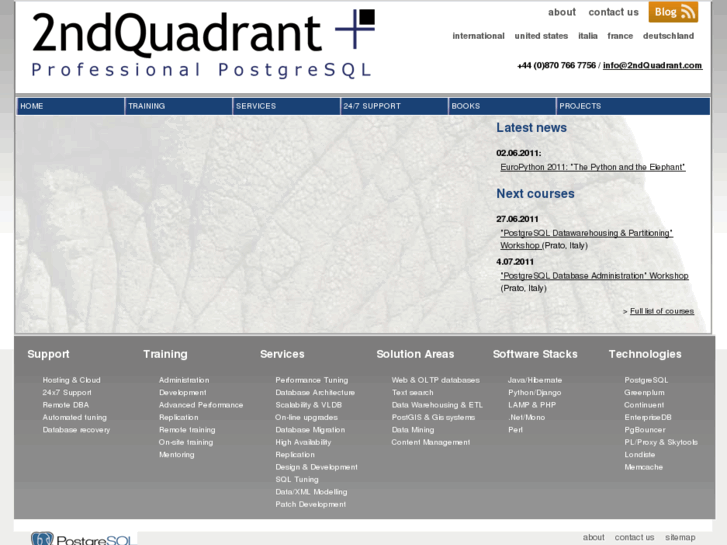Open Mentoring link
727x545 pixels.
pyautogui.click(x=177, y=455)
